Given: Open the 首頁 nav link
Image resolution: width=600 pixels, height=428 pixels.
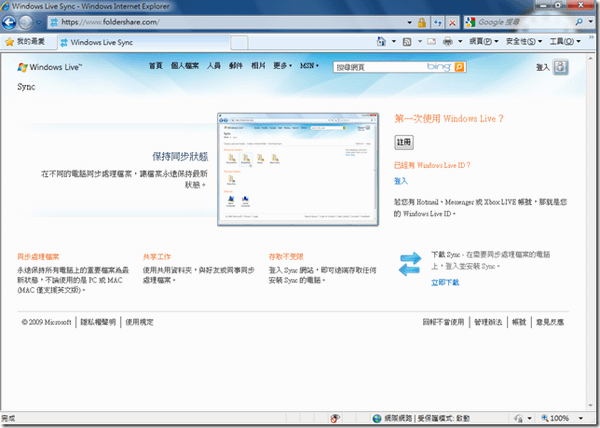Looking at the screenshot, I should click(155, 66).
